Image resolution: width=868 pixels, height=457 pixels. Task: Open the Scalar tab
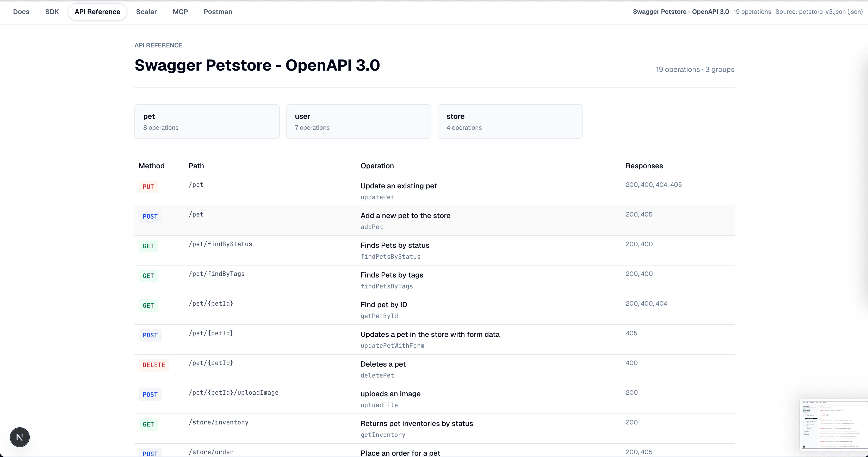tap(146, 12)
